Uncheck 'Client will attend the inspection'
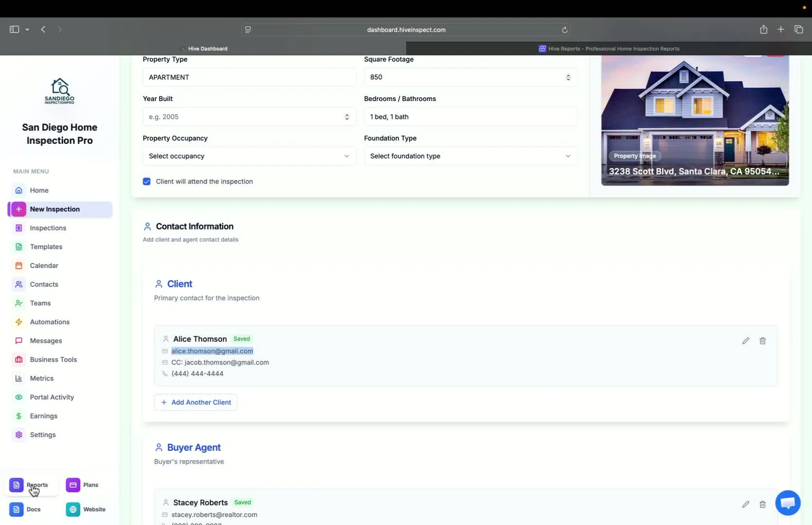 [146, 181]
